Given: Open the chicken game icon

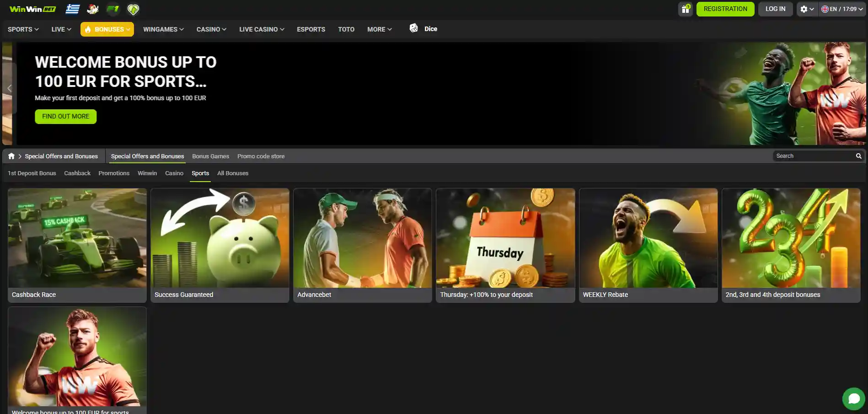Looking at the screenshot, I should 93,9.
